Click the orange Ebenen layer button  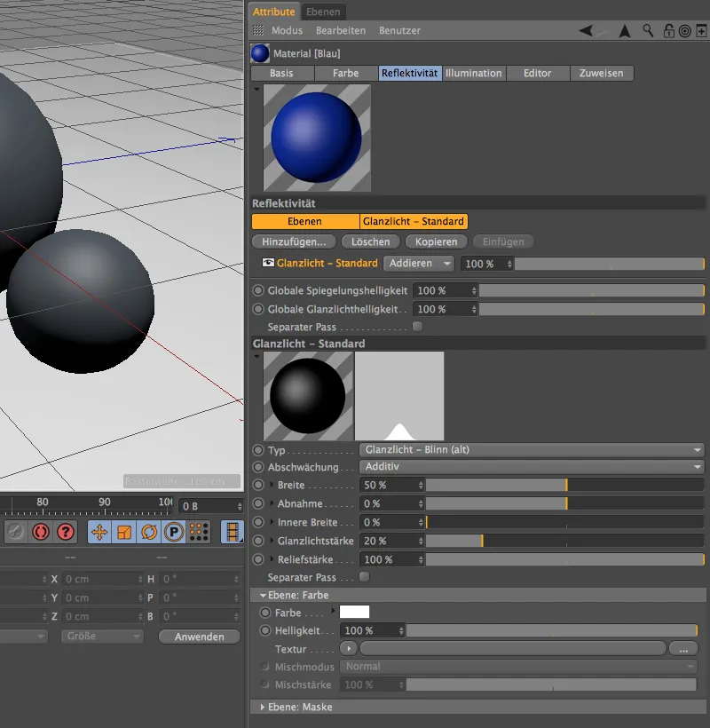pos(305,221)
